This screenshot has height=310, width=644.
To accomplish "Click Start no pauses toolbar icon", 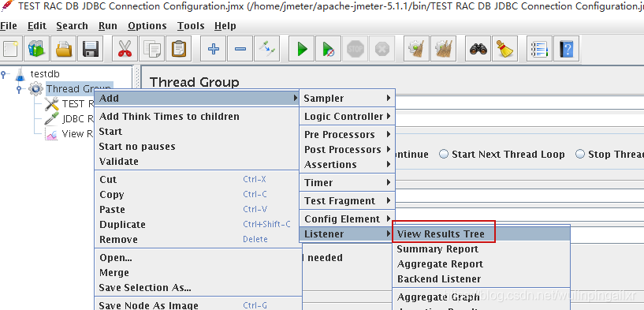I will [329, 49].
